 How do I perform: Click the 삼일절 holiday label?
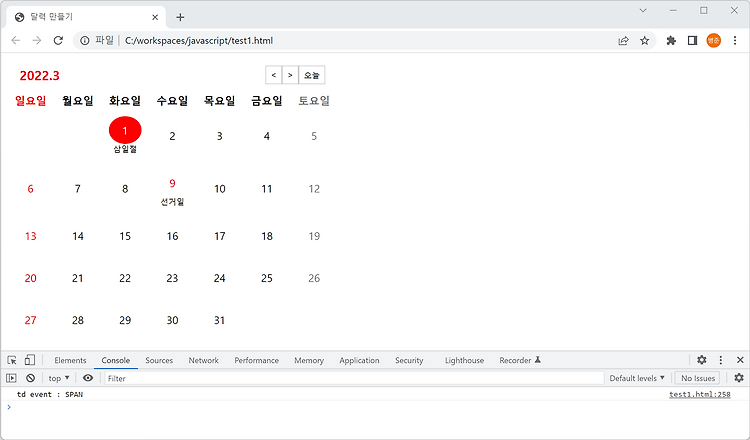tap(125, 149)
